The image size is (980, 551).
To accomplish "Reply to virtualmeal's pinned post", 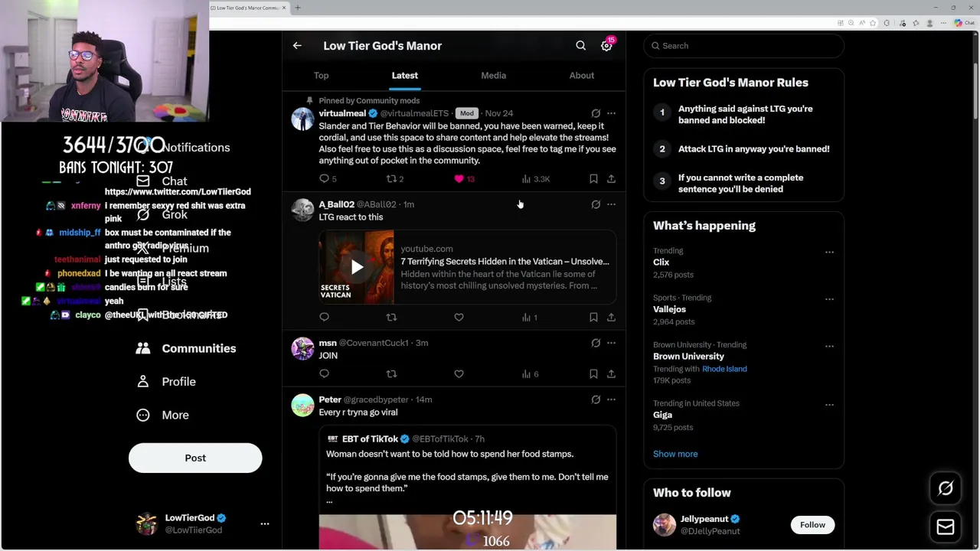I will pos(324,179).
